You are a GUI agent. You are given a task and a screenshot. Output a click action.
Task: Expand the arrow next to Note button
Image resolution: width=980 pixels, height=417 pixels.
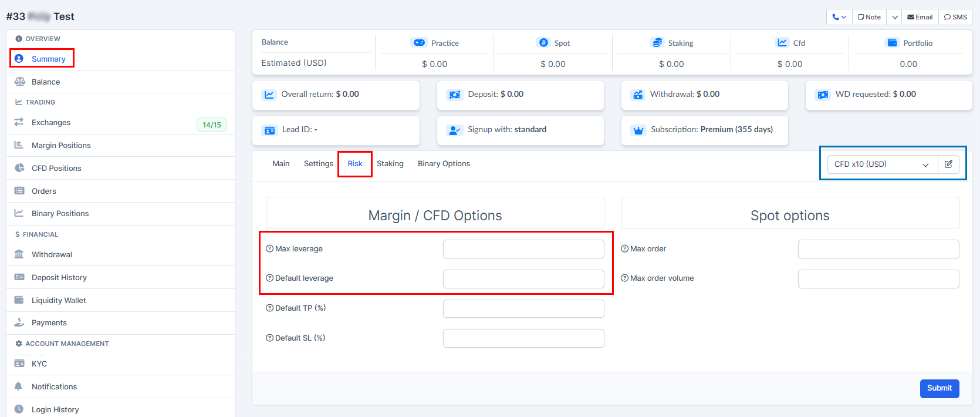[894, 17]
